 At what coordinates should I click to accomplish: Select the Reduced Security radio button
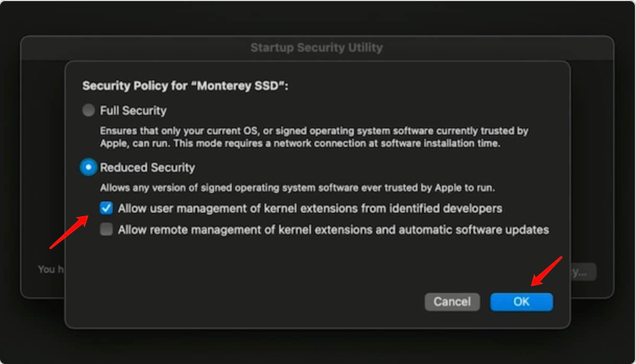pyautogui.click(x=88, y=167)
